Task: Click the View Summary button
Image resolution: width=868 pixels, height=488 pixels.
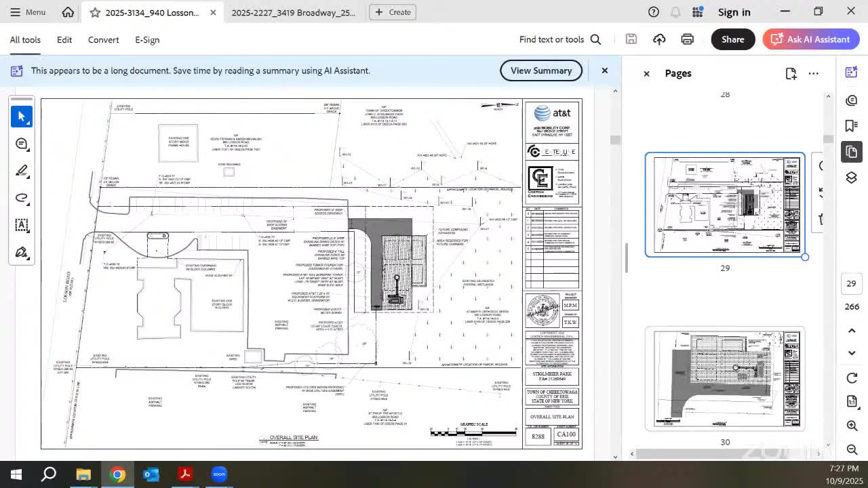Action: click(x=540, y=70)
